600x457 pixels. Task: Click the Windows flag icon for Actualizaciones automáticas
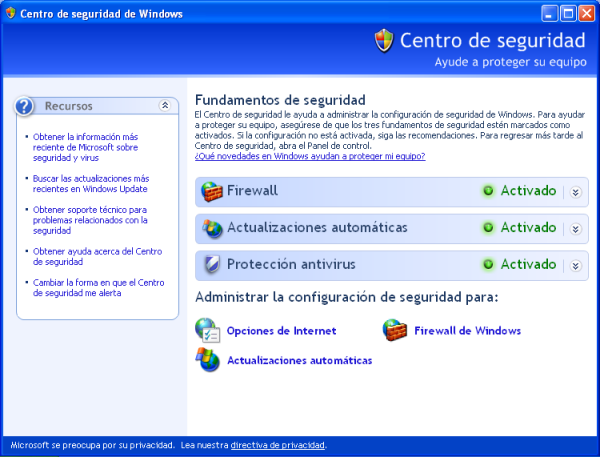tap(208, 360)
